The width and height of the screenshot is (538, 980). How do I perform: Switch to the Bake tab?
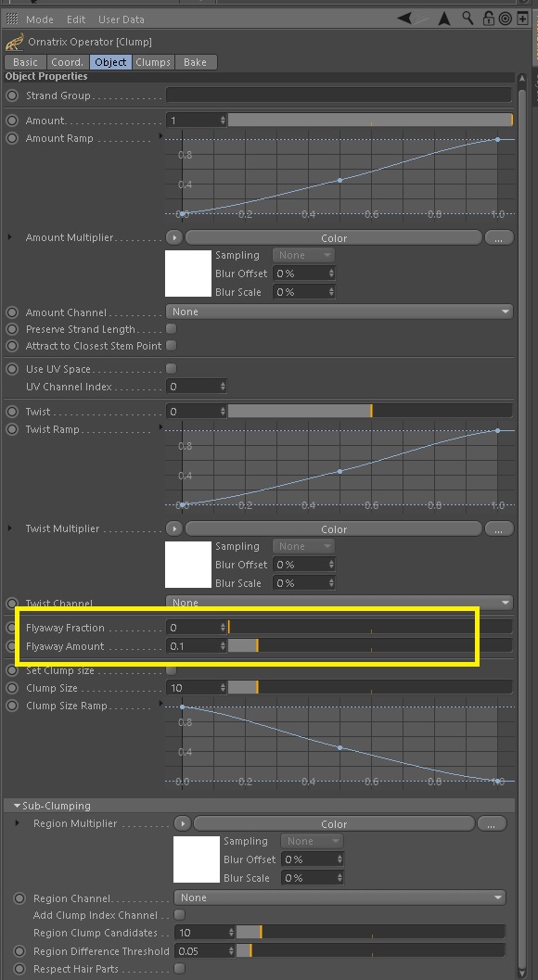[195, 62]
